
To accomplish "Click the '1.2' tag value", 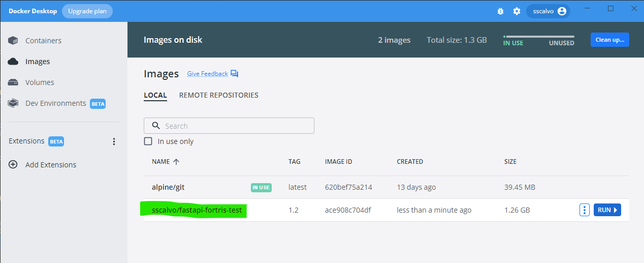I will [293, 210].
